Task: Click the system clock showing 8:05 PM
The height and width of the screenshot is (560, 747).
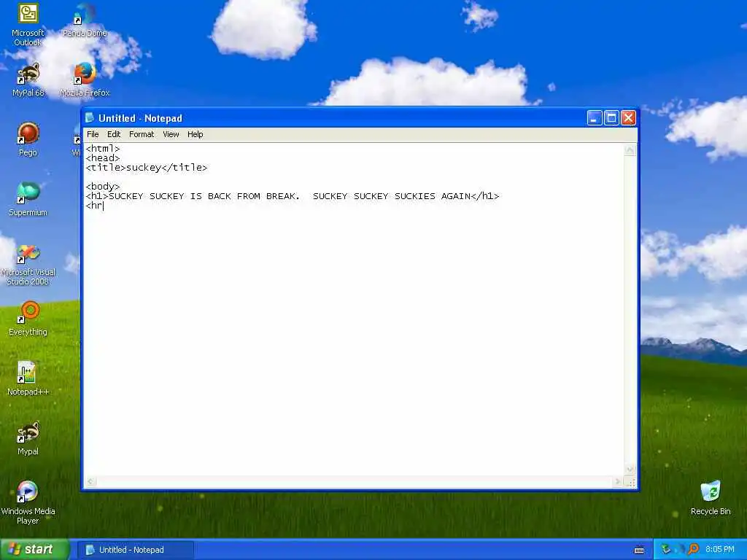Action: [x=719, y=550]
